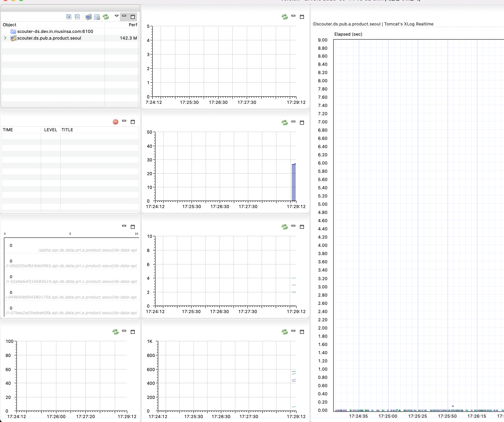Open the table settings icon in Object toolbar
Viewport: 504px width, 422px height.
pyautogui.click(x=97, y=17)
